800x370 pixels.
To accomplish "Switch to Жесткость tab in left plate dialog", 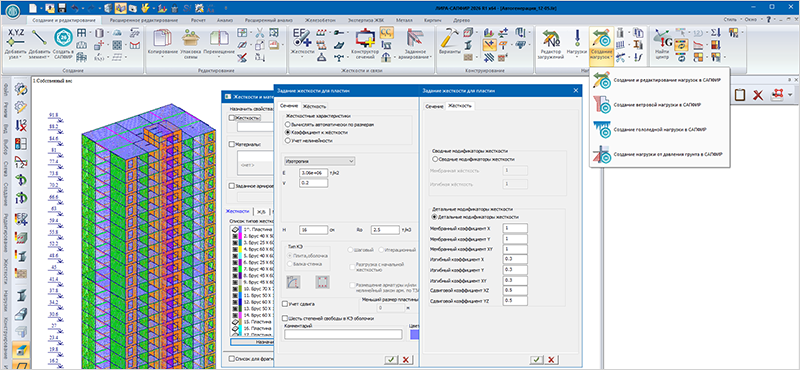I will [314, 106].
